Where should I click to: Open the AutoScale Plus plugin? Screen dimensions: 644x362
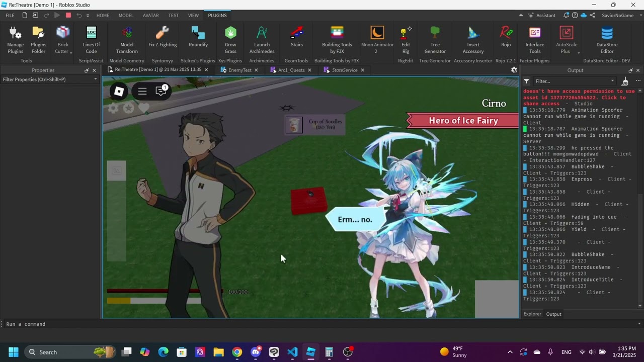[567, 40]
